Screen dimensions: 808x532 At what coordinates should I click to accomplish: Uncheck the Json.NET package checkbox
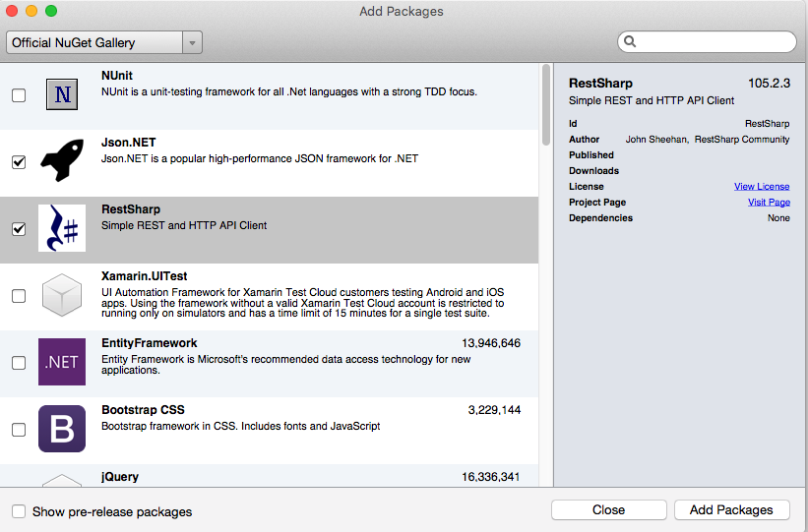[19, 162]
